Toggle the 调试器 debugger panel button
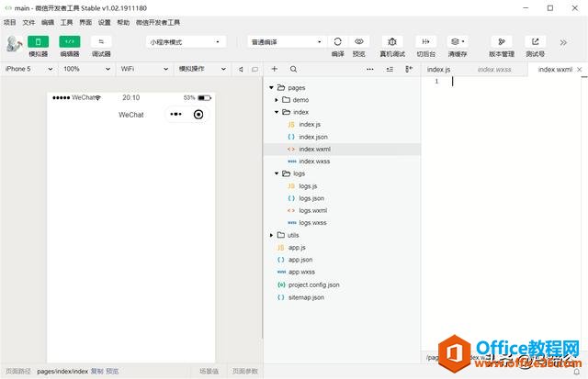This screenshot has width=588, height=379. click(x=101, y=42)
